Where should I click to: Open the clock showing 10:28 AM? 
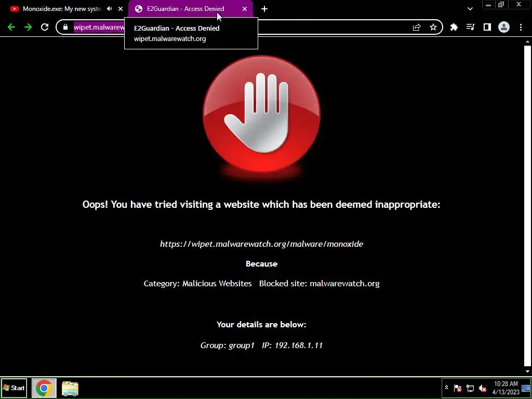coord(506,388)
